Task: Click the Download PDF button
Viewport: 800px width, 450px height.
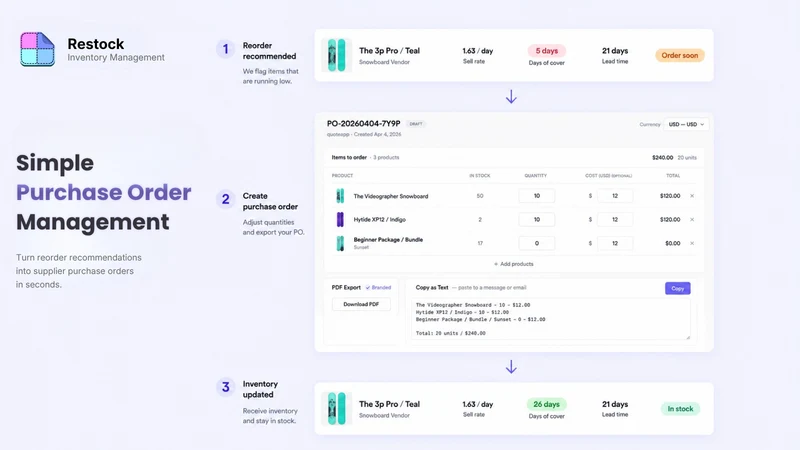Action: tap(361, 304)
